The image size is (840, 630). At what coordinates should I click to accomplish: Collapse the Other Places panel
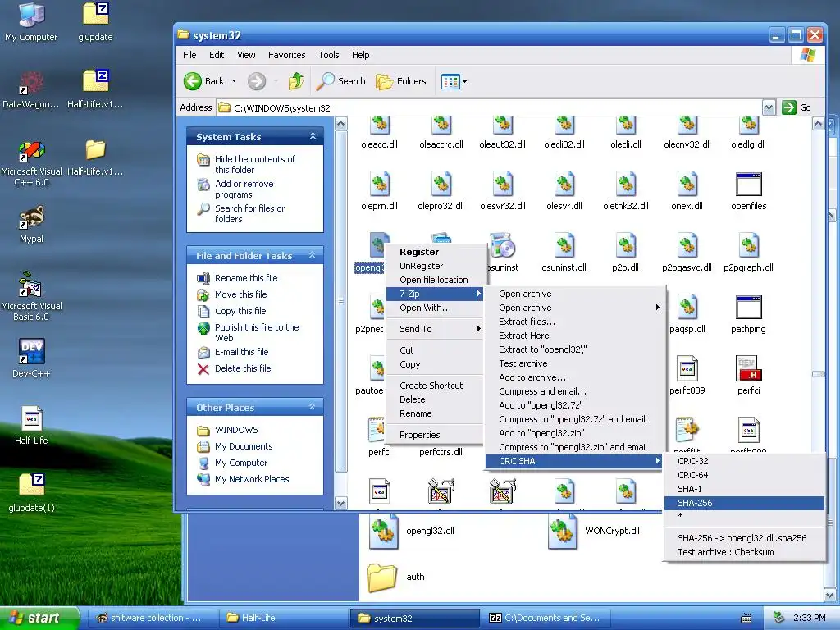click(x=313, y=407)
